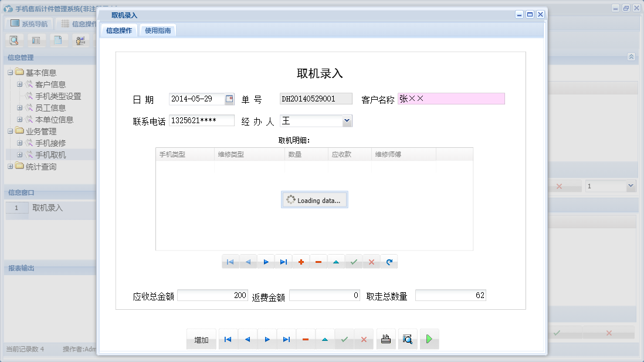Click the 增加 button at the bottom
The width and height of the screenshot is (644, 362).
pos(201,339)
